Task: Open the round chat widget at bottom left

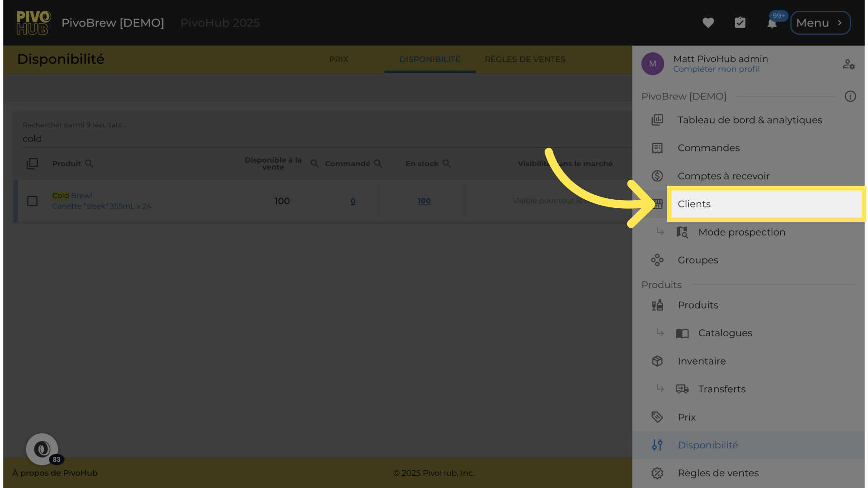Action: (42, 449)
